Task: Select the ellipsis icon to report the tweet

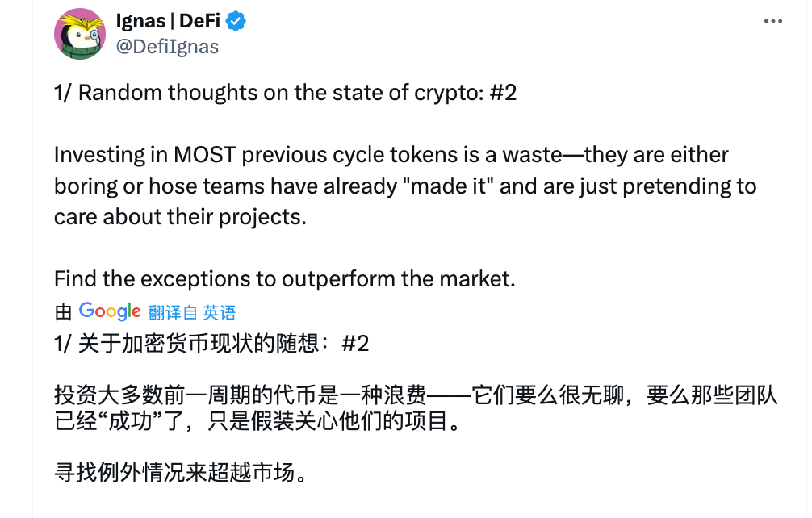Action: tap(773, 21)
